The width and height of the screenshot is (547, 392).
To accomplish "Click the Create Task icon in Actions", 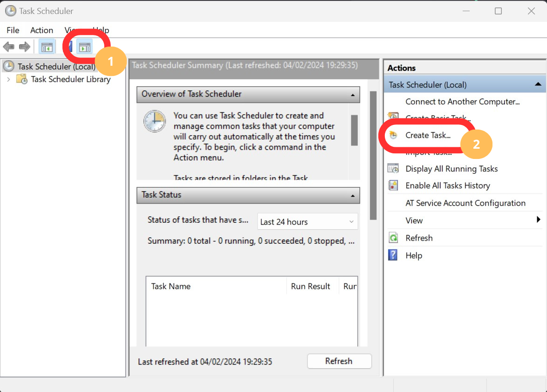I will point(393,135).
